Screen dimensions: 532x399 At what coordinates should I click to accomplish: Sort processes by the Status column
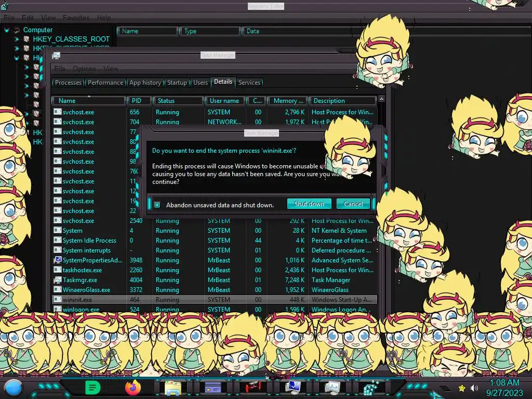pyautogui.click(x=178, y=101)
